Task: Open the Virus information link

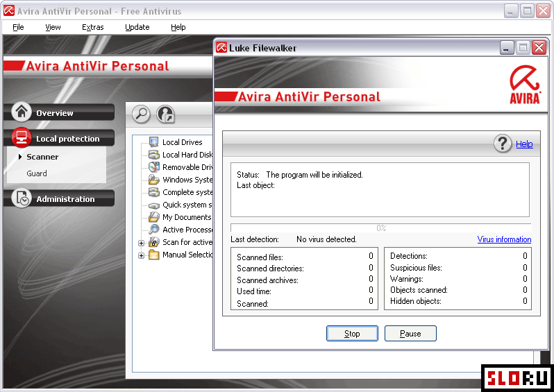Action: [504, 239]
